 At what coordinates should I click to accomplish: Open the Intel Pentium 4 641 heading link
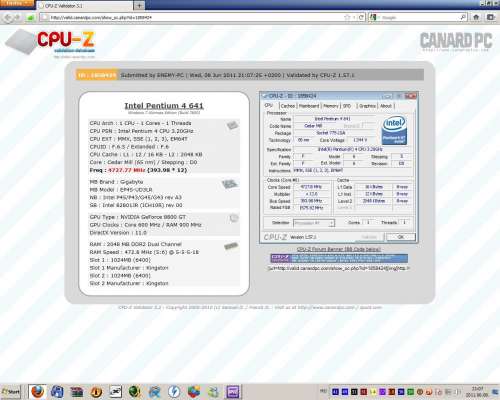[x=164, y=106]
